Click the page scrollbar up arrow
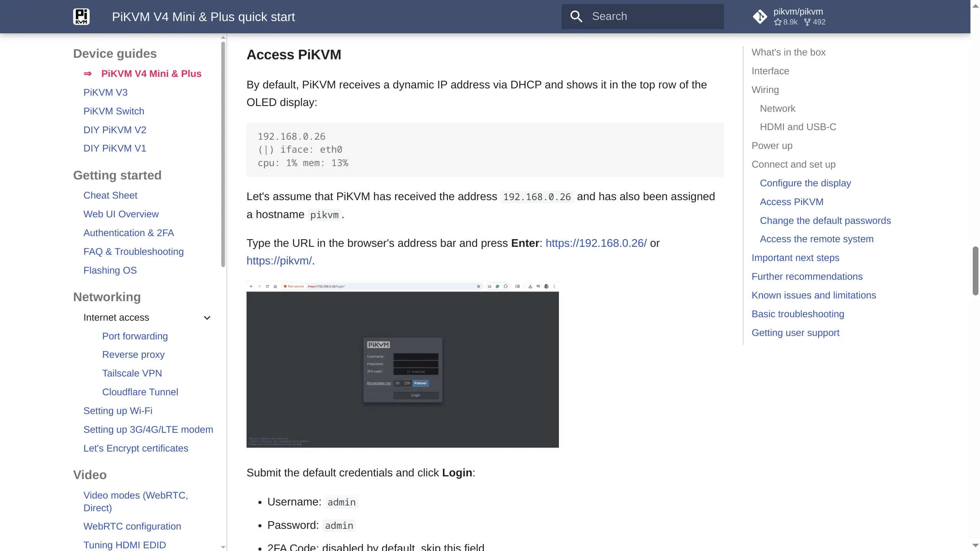This screenshot has height=551, width=980. [x=975, y=6]
